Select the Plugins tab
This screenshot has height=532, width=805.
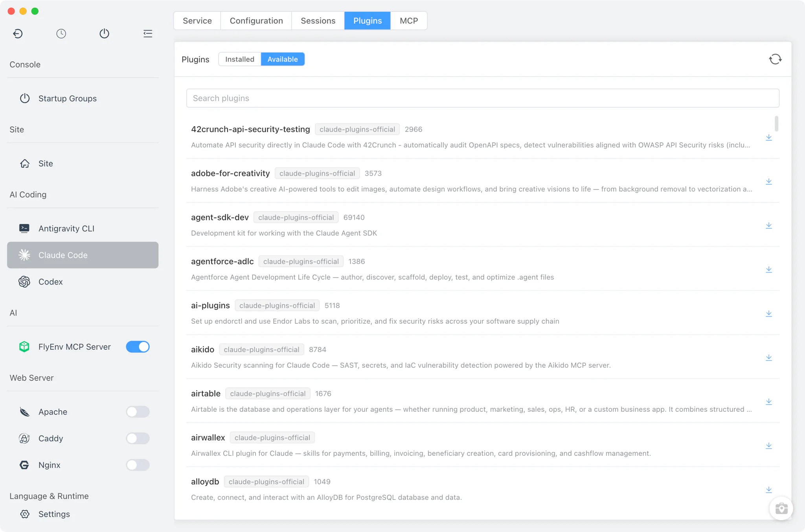[x=368, y=21]
